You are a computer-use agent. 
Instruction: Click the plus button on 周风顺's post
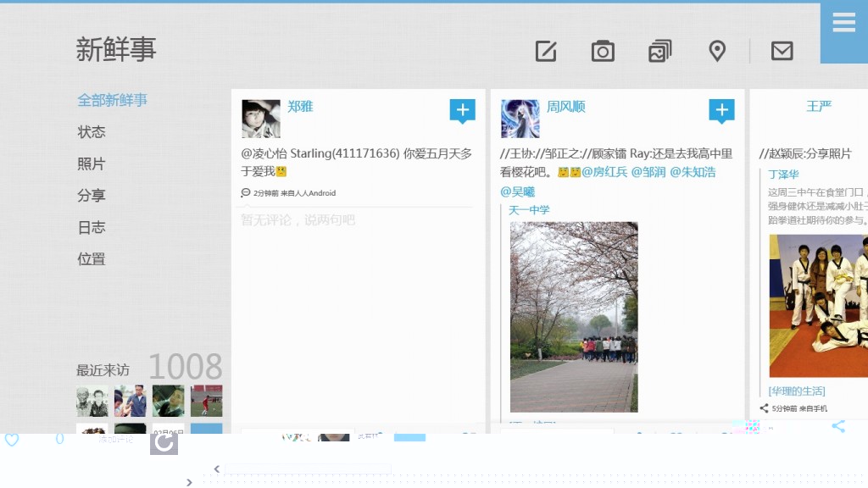721,111
